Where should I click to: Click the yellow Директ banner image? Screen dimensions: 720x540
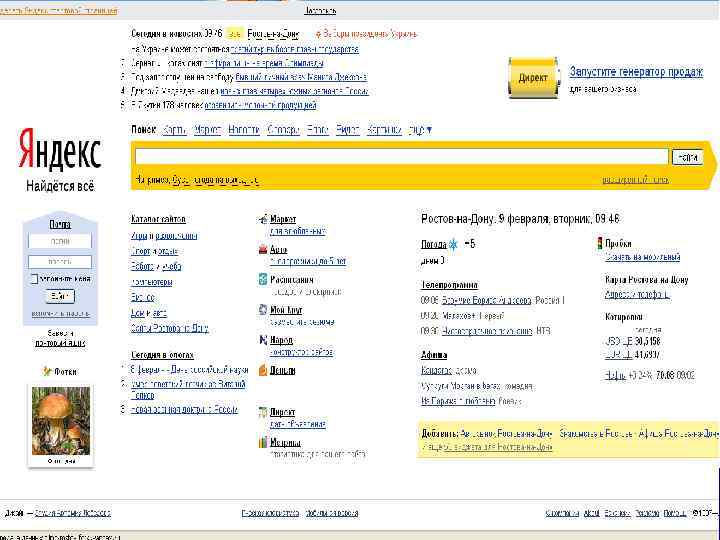tap(534, 78)
